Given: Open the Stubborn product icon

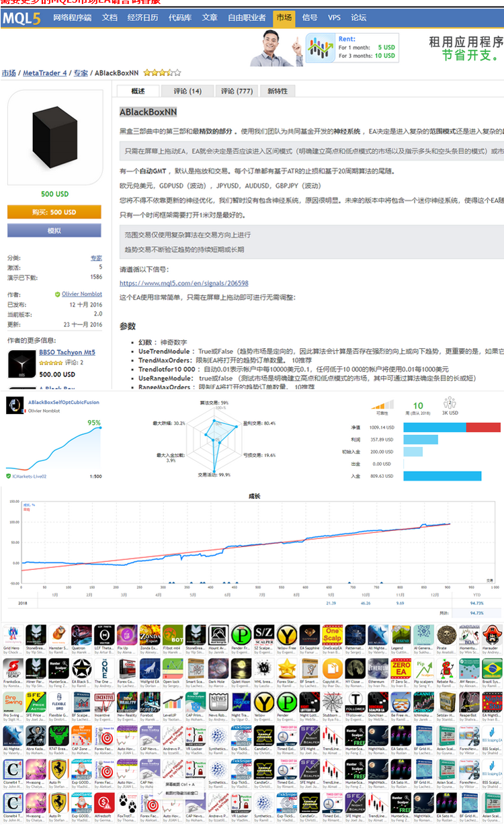Looking at the screenshot, I should pos(333,702).
